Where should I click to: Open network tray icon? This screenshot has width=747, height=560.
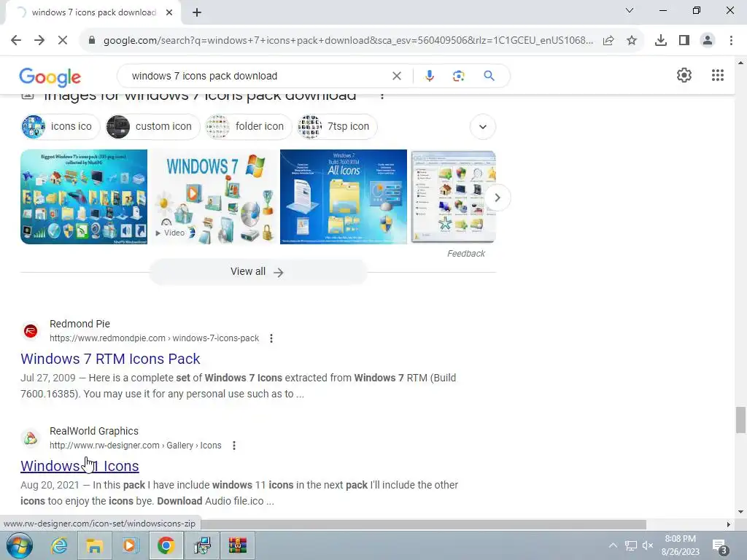coord(631,545)
